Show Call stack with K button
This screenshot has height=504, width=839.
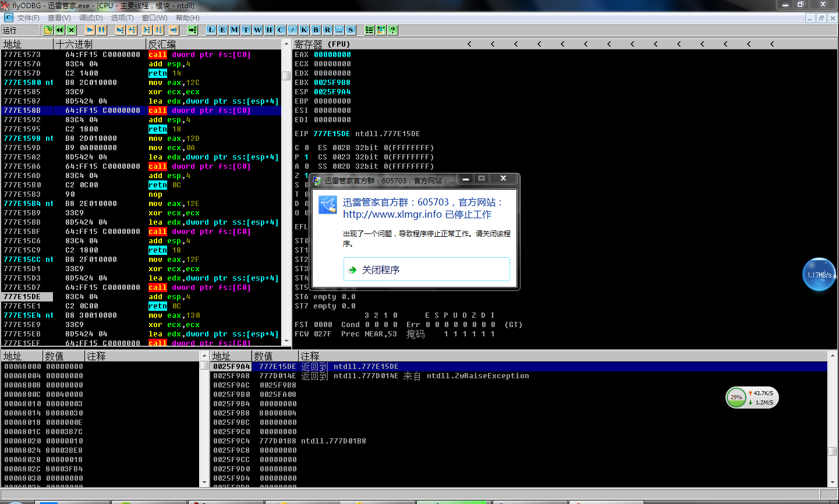[x=304, y=30]
